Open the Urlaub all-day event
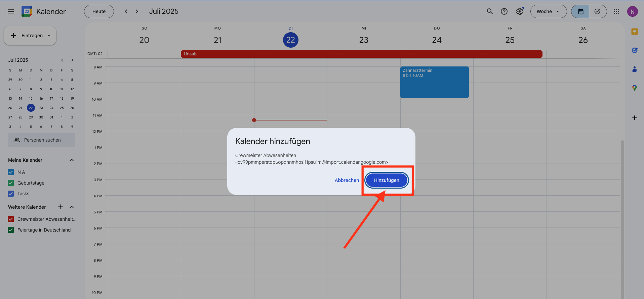The height and width of the screenshot is (299, 644). click(361, 54)
